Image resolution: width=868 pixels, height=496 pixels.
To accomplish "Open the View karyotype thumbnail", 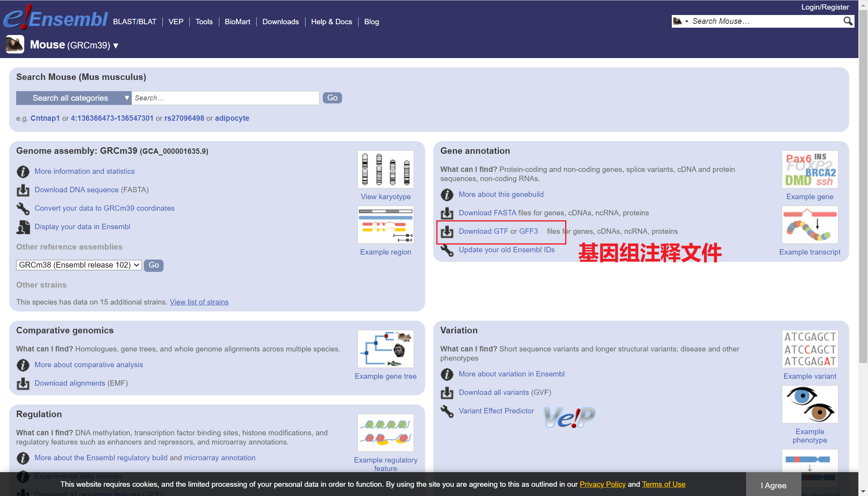I will coord(386,169).
